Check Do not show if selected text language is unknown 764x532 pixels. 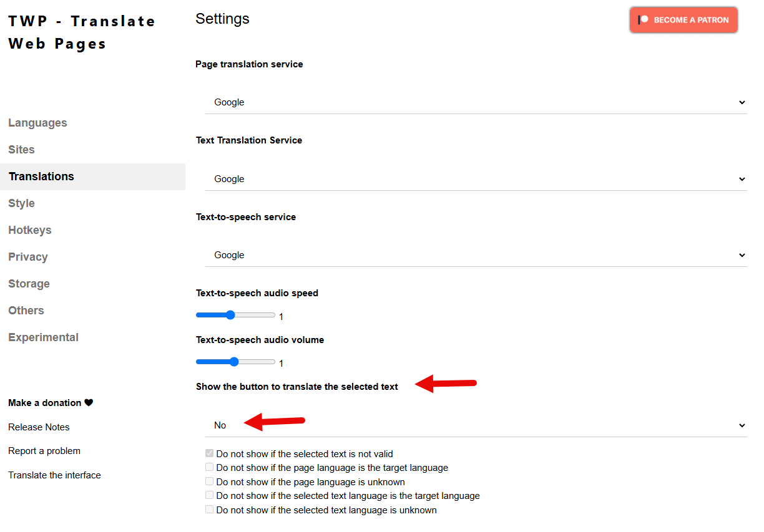pyautogui.click(x=210, y=510)
